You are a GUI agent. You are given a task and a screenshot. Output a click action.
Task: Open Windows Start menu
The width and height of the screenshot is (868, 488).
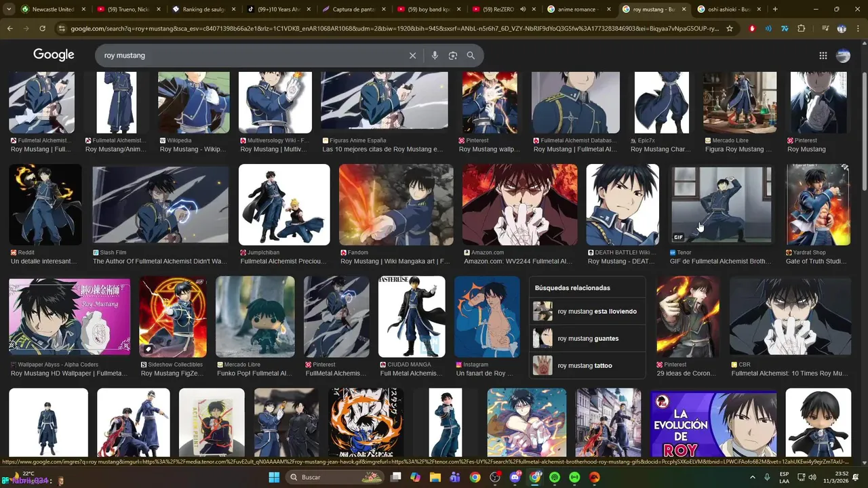[274, 477]
